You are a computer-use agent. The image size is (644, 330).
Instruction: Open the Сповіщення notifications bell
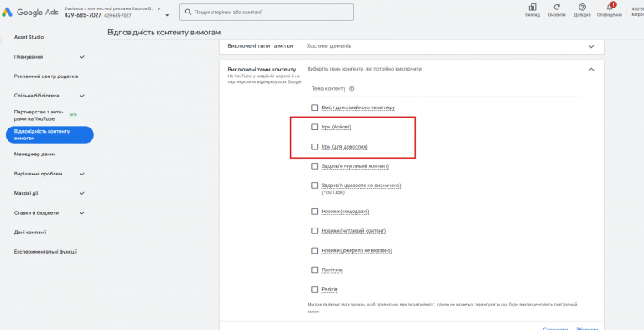610,7
